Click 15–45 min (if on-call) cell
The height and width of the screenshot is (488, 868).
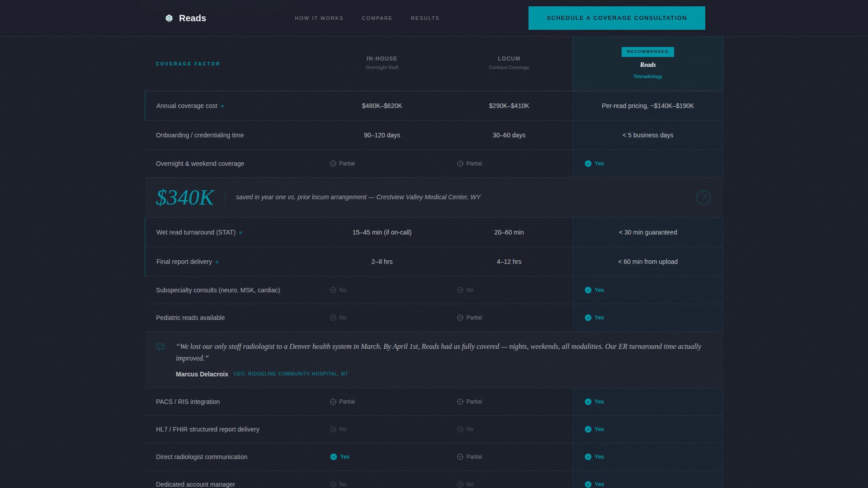click(382, 232)
